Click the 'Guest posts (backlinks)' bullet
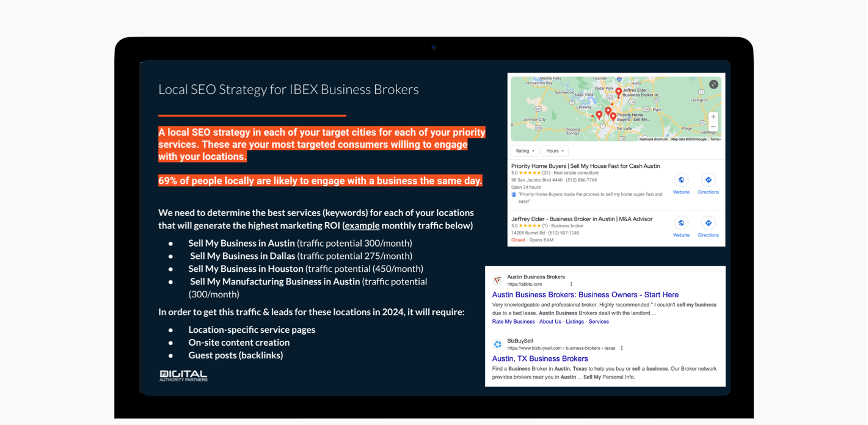The width and height of the screenshot is (868, 425). point(236,355)
